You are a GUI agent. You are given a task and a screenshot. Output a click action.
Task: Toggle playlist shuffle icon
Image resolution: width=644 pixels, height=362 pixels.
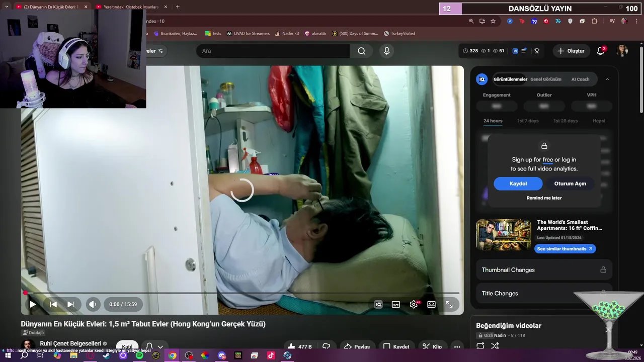[495, 346]
